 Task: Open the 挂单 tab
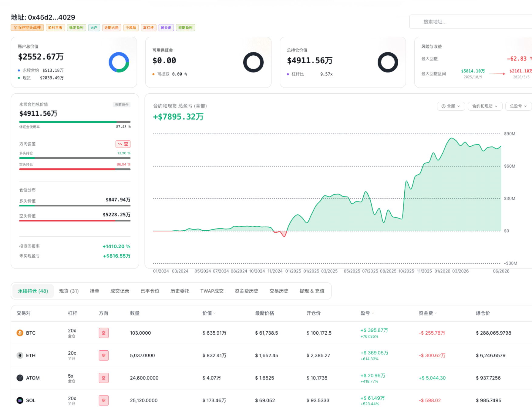(94, 291)
